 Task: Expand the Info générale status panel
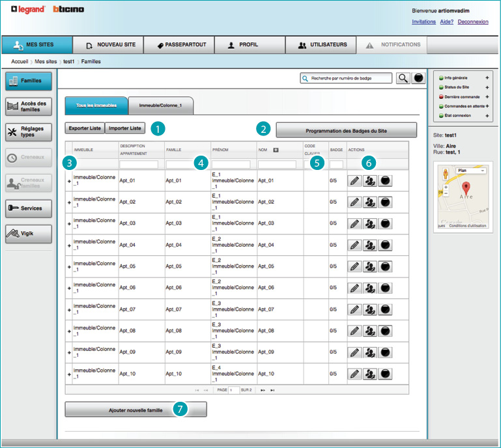(487, 77)
